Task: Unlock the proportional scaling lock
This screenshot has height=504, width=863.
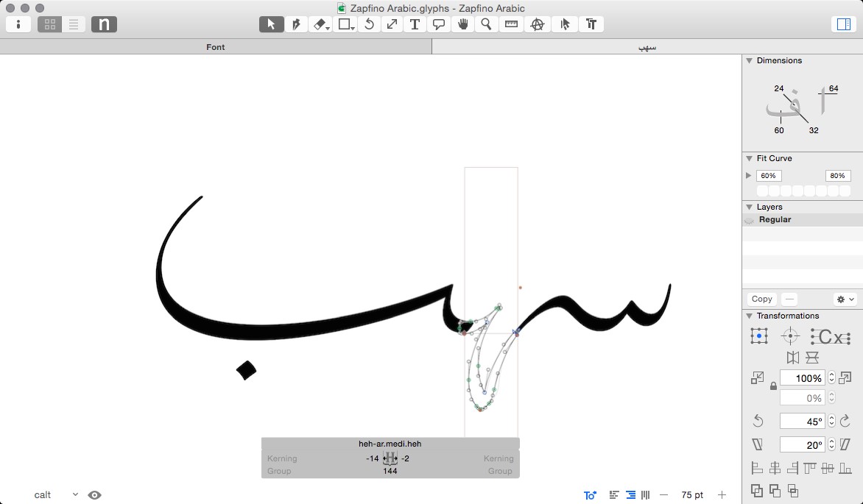Action: tap(773, 386)
